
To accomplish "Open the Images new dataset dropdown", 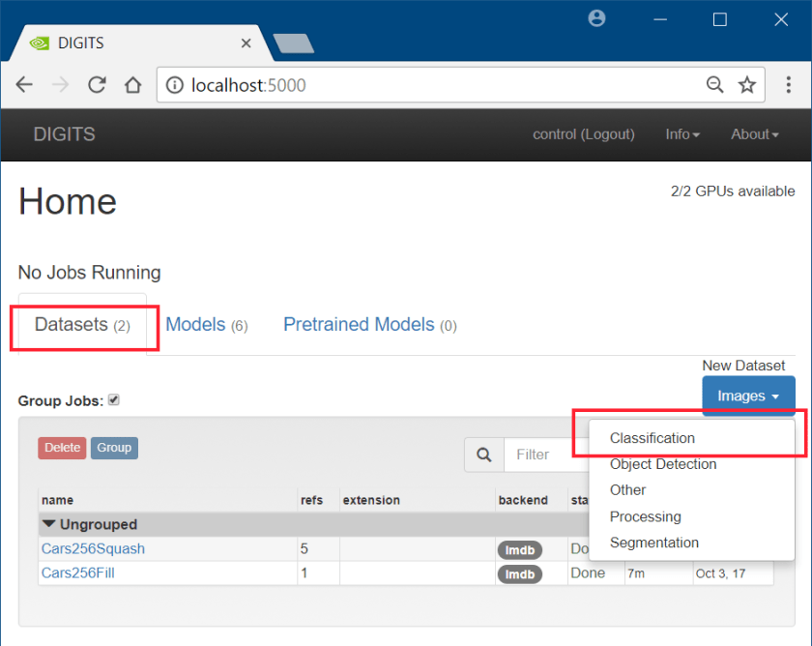I will pos(748,396).
